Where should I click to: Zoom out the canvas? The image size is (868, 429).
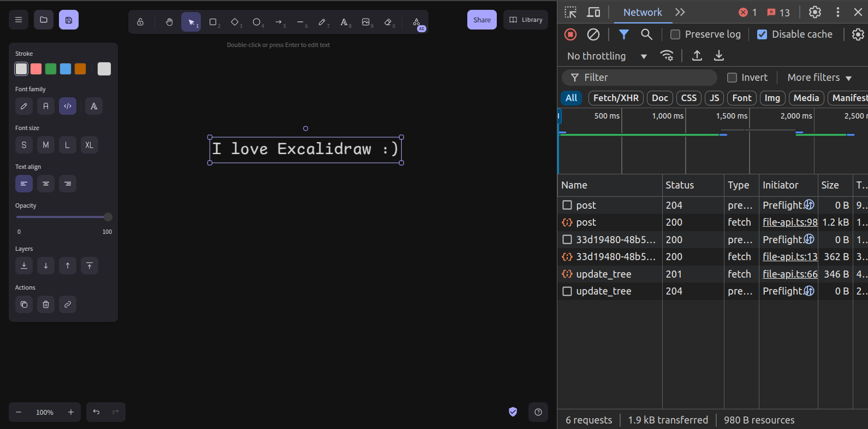click(19, 412)
